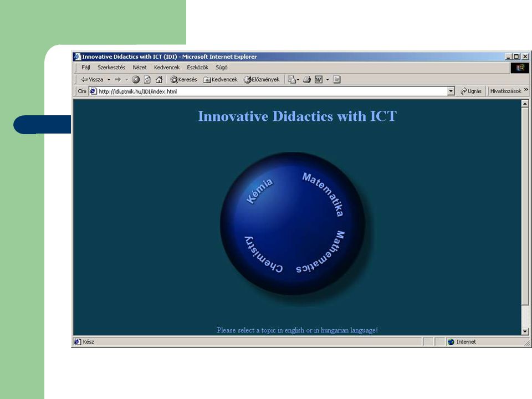Click the Discuss icon in toolbar

[336, 80]
